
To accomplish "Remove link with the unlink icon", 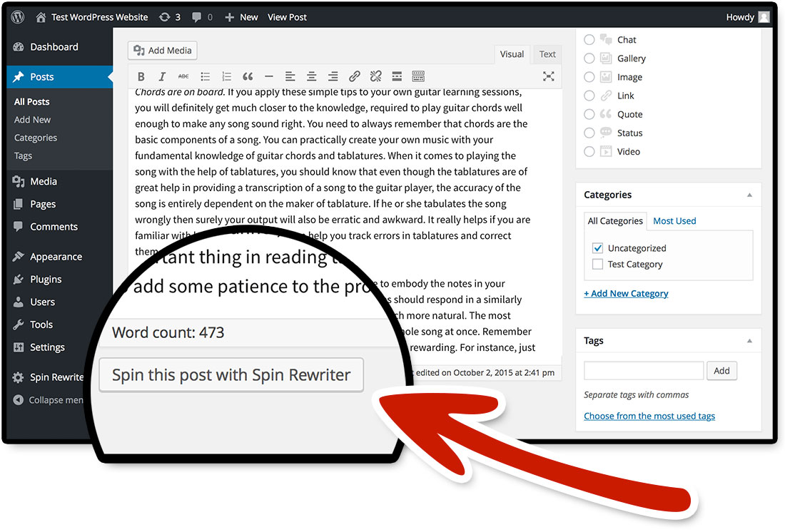I will 376,76.
